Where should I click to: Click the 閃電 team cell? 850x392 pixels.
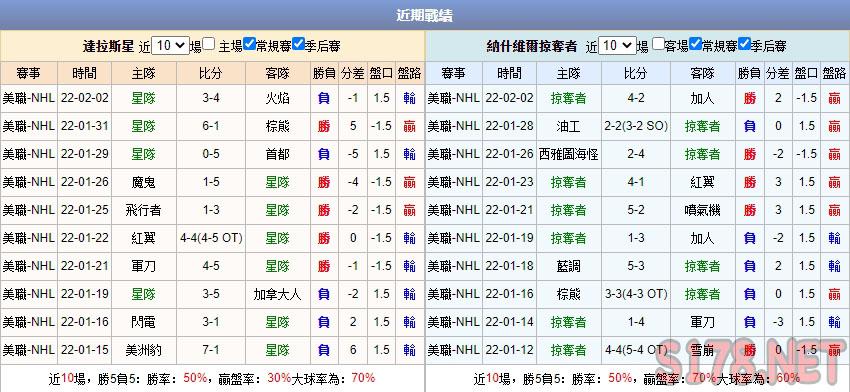coord(144,322)
